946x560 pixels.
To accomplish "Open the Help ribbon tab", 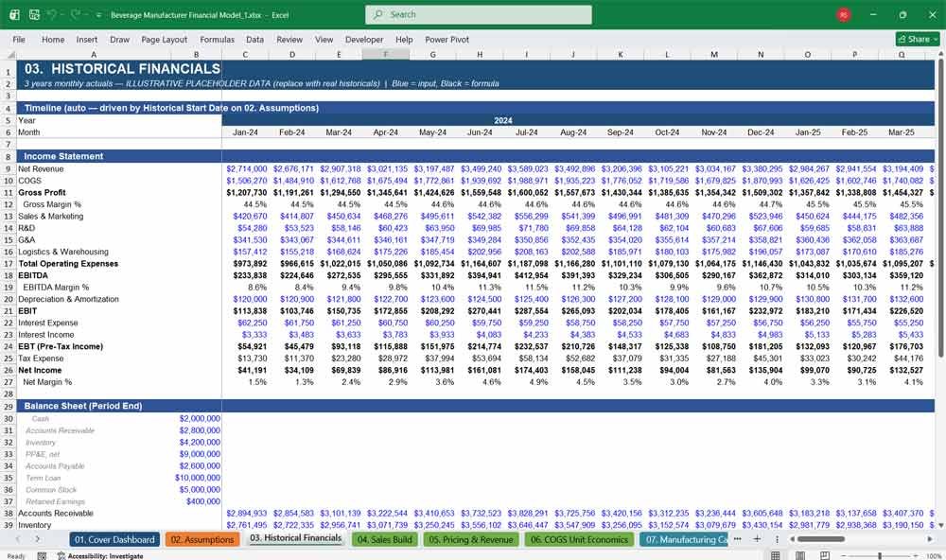I will click(x=404, y=39).
